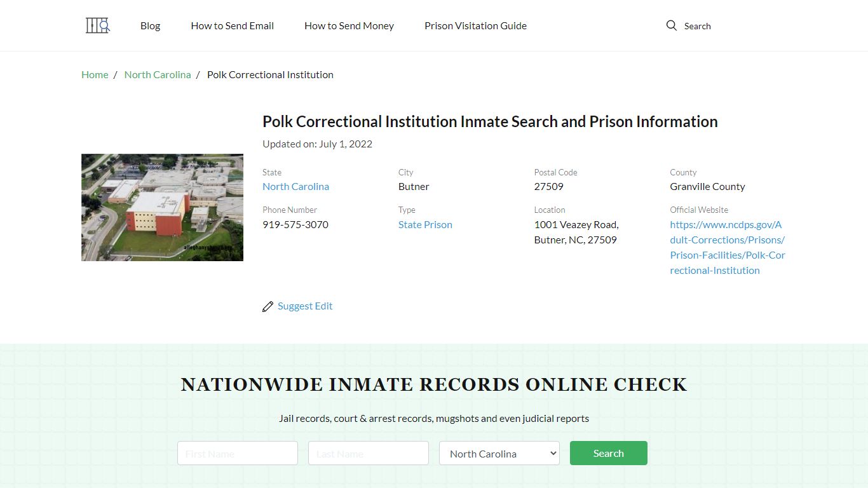Go to North Carolina breadcrumb
This screenshot has height=488, width=868.
[158, 74]
